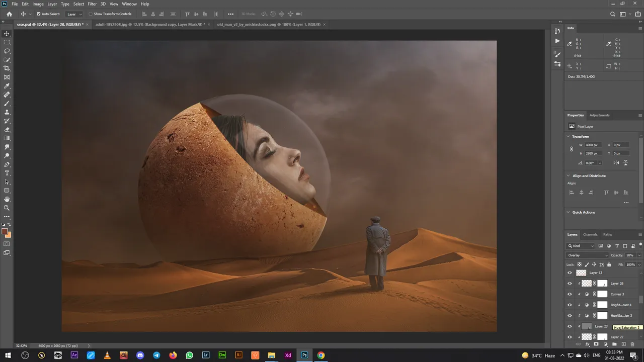This screenshot has height=362, width=644.
Task: Open the Image menu
Action: click(38, 4)
